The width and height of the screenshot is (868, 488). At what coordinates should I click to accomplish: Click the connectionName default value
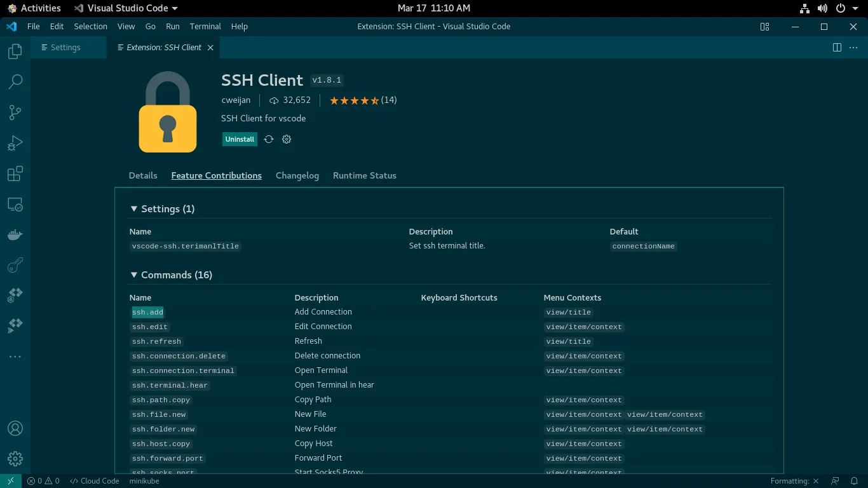coord(644,247)
